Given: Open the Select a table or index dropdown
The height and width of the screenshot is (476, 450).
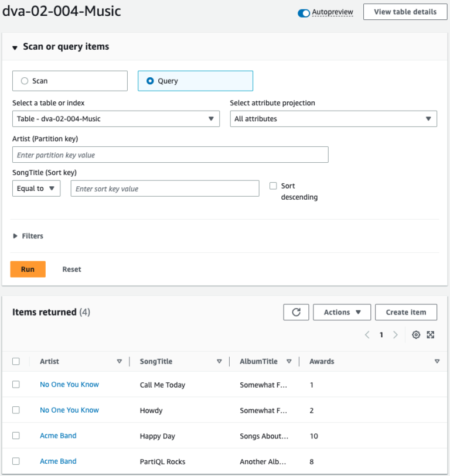Looking at the screenshot, I should click(x=116, y=119).
